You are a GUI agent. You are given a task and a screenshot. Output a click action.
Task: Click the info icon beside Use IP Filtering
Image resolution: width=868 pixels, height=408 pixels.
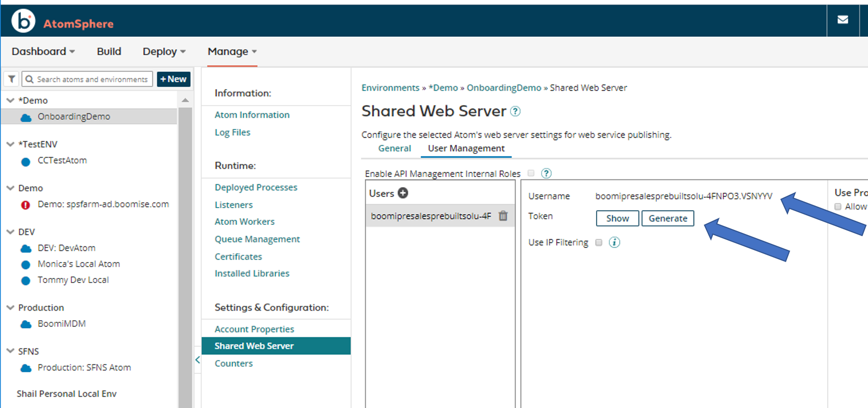[615, 242]
